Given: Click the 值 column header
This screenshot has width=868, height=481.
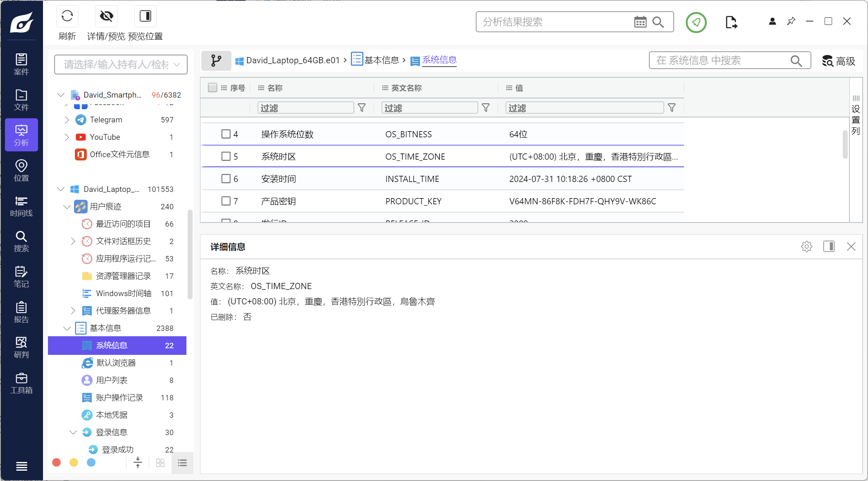Looking at the screenshot, I should (519, 88).
